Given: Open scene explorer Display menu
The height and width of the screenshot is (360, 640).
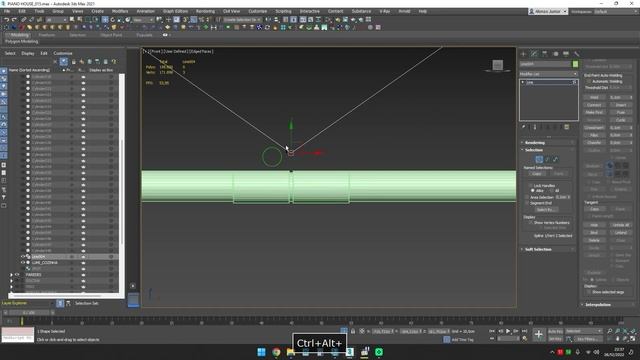Looking at the screenshot, I should click(x=28, y=53).
